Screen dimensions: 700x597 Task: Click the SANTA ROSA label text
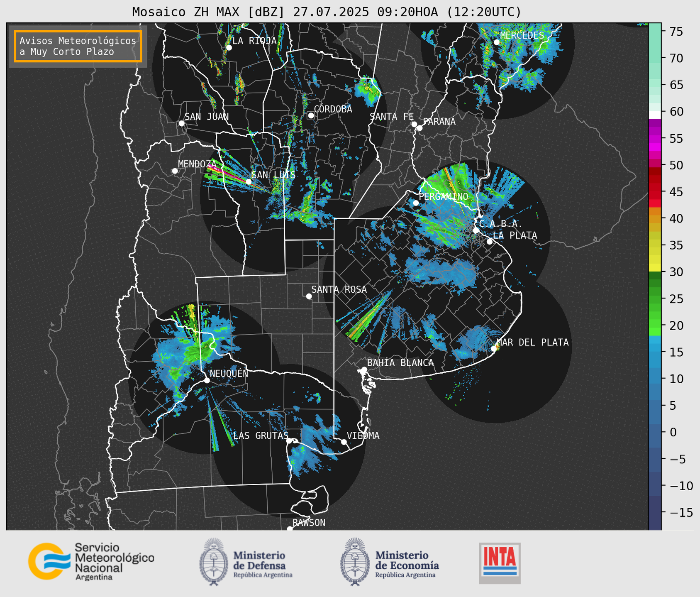339,289
